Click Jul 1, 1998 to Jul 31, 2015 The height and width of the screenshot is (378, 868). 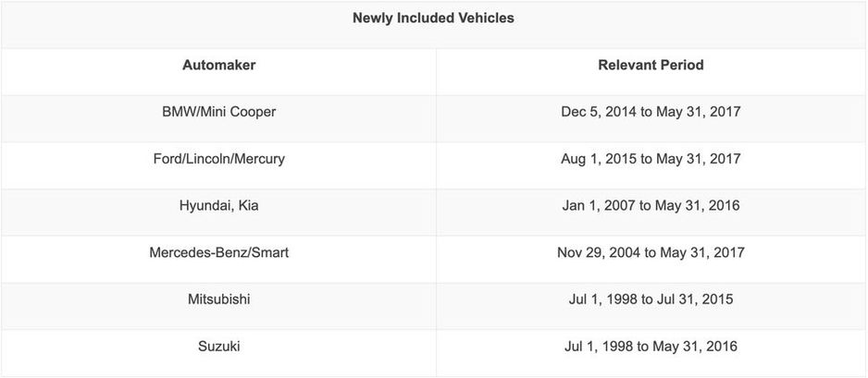pos(651,299)
